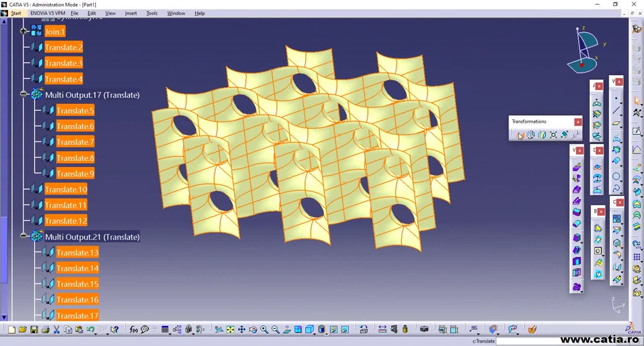The width and height of the screenshot is (644, 346).
Task: Open the ABC text annotation dropdown arrow
Action: pyautogui.click(x=478, y=334)
